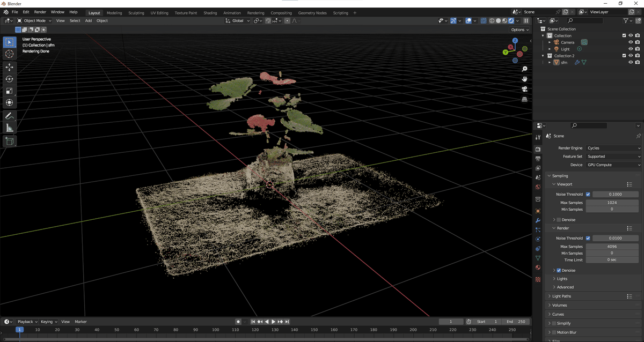Open the Device dropdown
Image resolution: width=644 pixels, height=342 pixels.
click(613, 165)
